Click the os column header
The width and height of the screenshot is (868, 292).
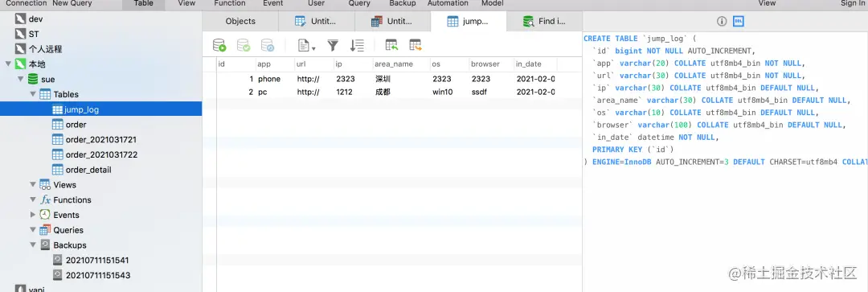click(450, 64)
